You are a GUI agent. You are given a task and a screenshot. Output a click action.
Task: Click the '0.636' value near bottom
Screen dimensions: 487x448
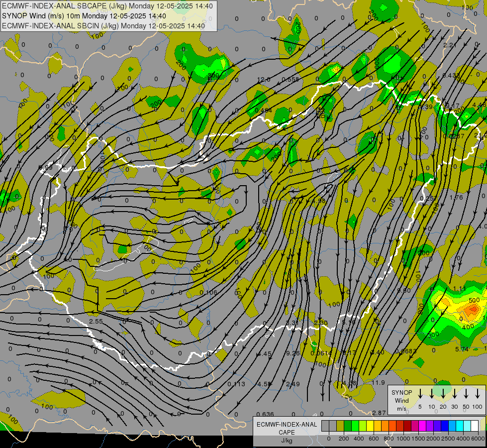tap(265, 415)
